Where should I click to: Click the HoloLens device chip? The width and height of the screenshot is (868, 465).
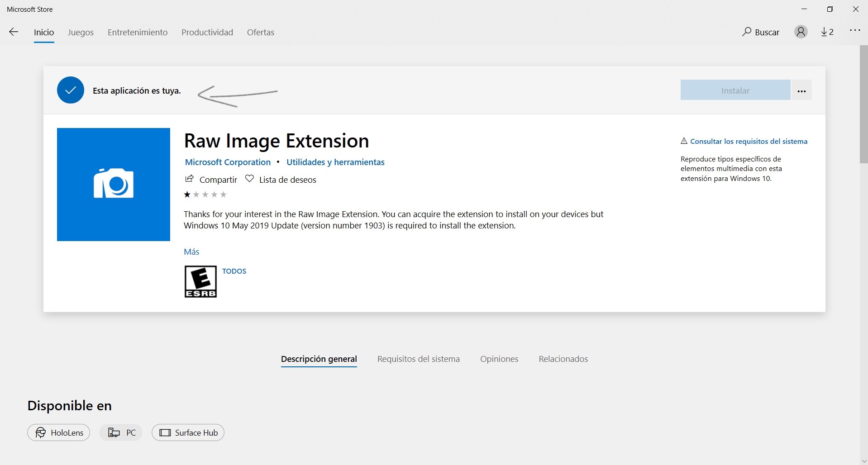point(59,432)
